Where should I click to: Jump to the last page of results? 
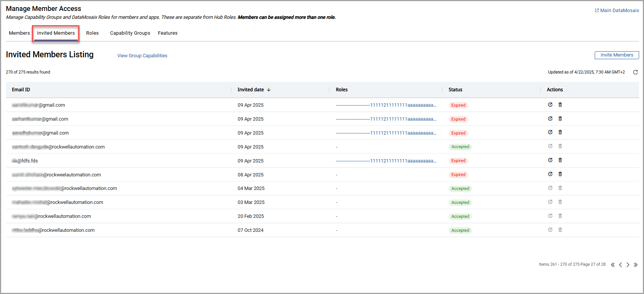tap(635, 265)
